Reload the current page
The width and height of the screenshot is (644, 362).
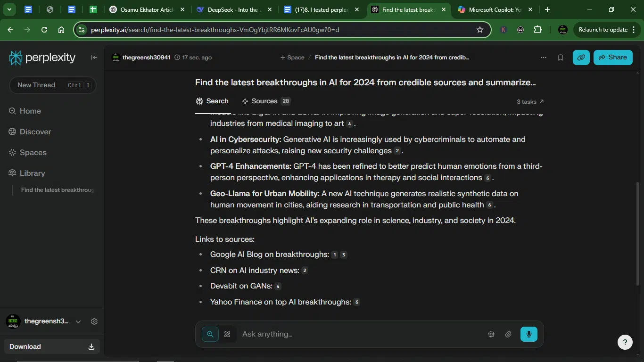point(44,30)
